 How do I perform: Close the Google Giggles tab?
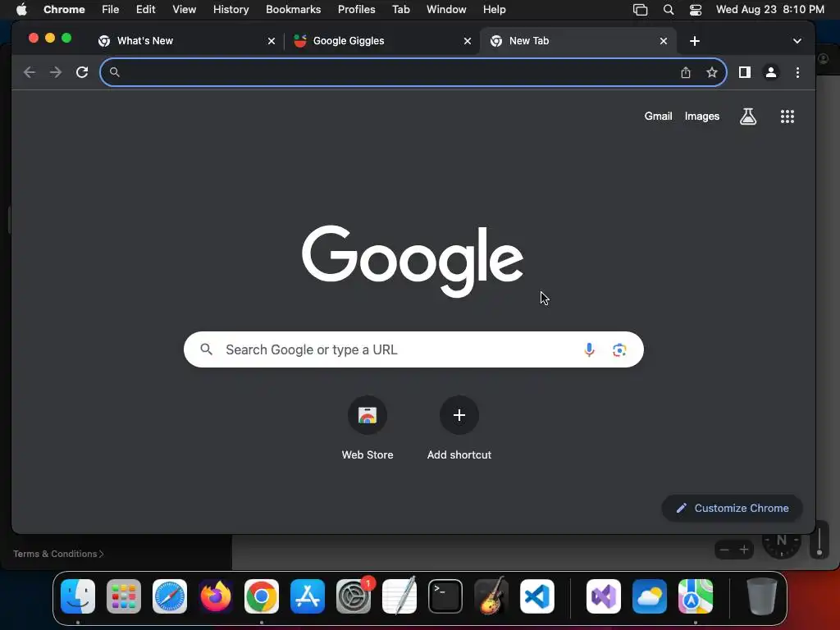coord(467,41)
